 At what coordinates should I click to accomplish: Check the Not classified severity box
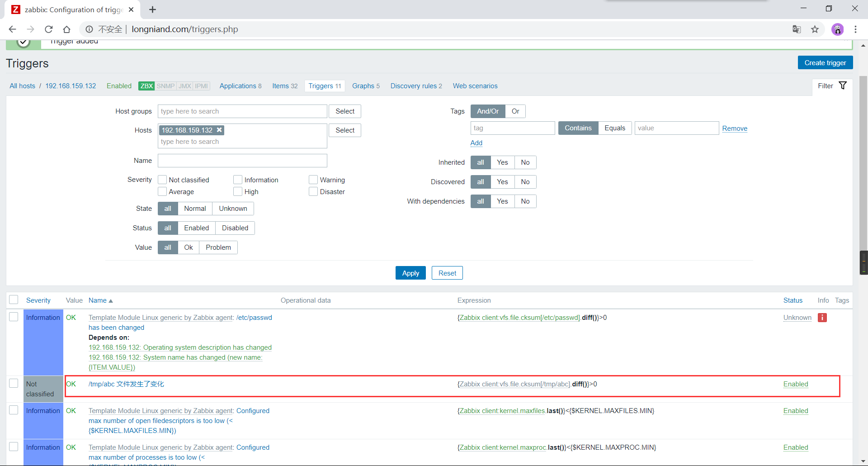pos(162,180)
